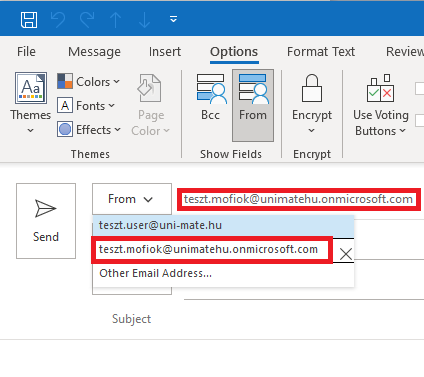Click the Redo arrow icon
The width and height of the screenshot is (424, 377).
point(87,20)
